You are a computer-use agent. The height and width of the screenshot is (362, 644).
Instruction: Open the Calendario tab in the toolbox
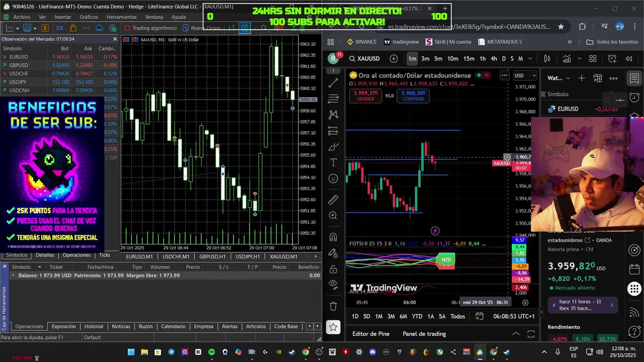click(x=173, y=326)
